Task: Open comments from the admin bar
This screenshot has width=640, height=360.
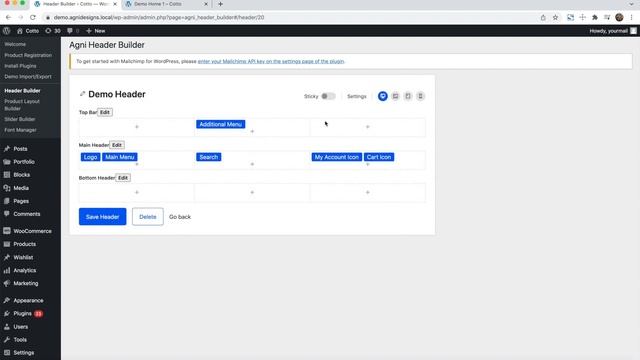Action: pyautogui.click(x=73, y=31)
